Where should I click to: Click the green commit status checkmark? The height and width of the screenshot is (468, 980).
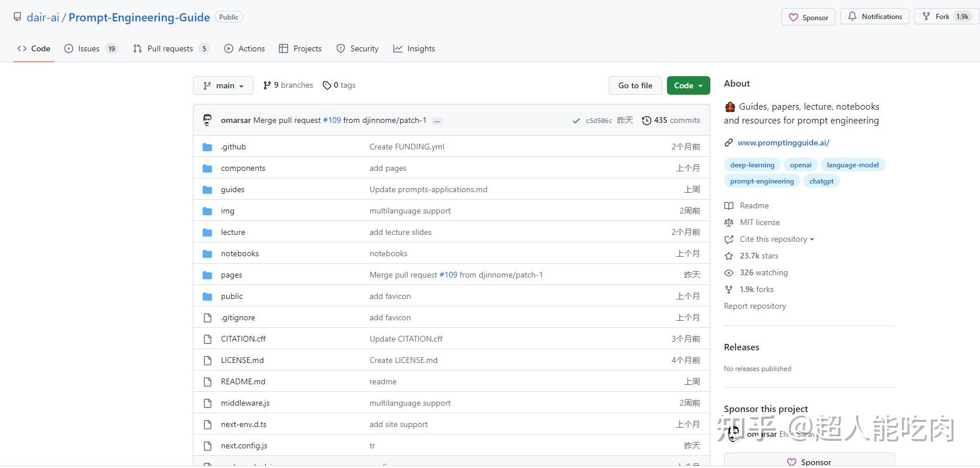click(576, 121)
